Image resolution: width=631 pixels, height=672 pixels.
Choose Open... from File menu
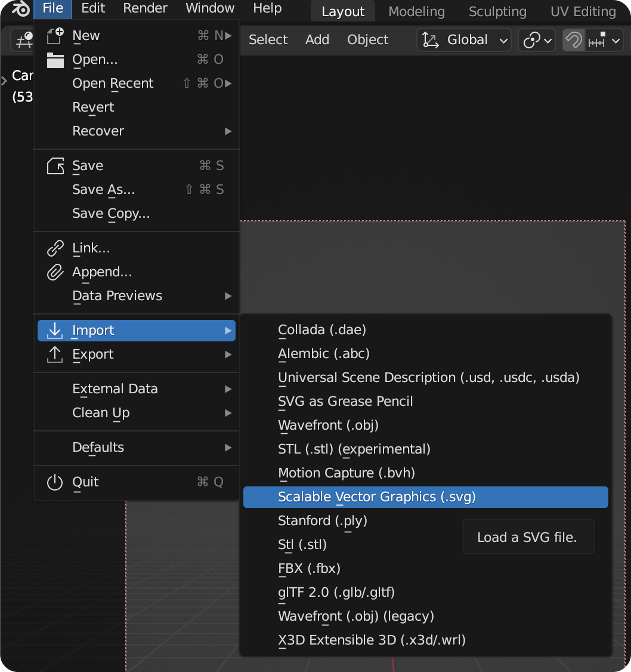point(137,60)
